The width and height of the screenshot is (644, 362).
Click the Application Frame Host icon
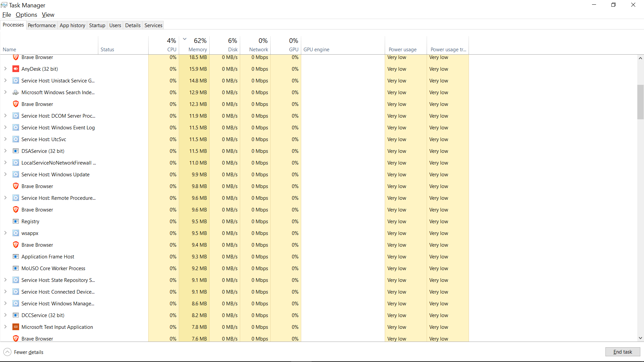click(x=15, y=257)
